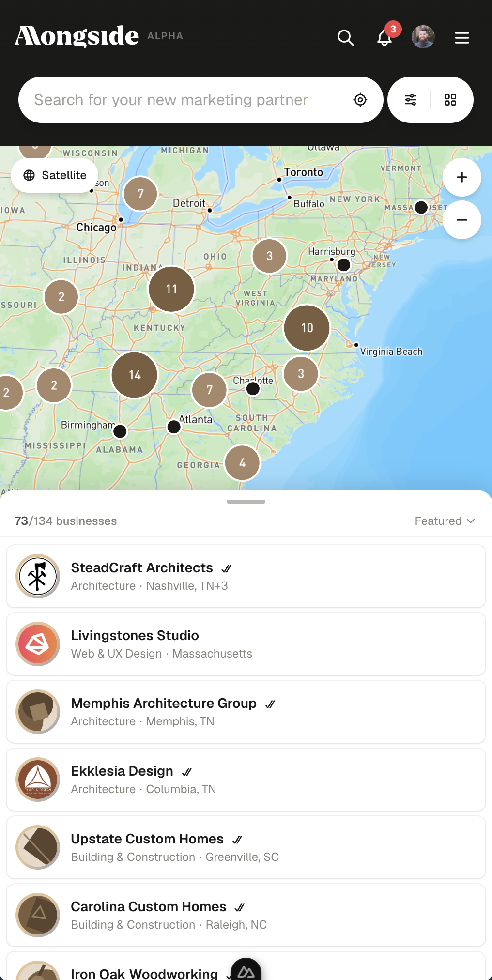Select the cluster of 2 in Illinois
This screenshot has height=980, width=492.
pos(61,297)
